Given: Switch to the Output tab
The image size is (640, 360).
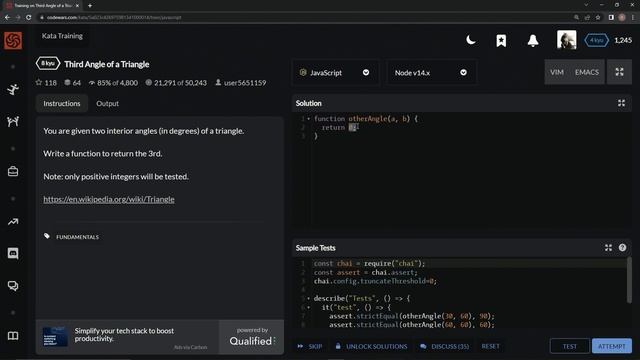Looking at the screenshot, I should [x=107, y=103].
